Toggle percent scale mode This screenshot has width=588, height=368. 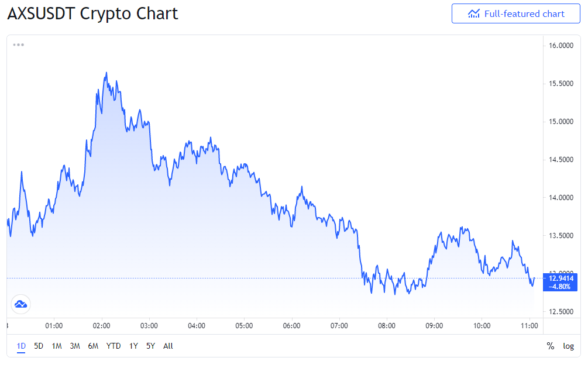(x=550, y=346)
